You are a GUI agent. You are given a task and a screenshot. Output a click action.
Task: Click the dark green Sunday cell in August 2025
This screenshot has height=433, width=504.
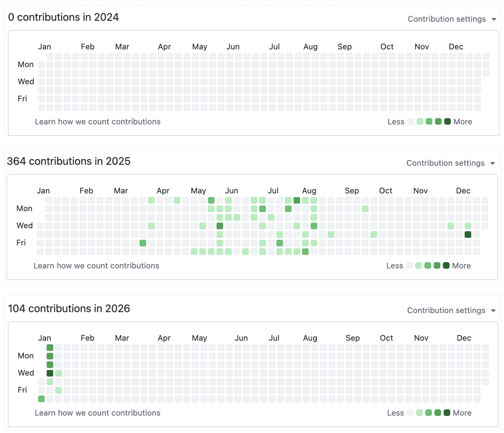[x=297, y=200]
